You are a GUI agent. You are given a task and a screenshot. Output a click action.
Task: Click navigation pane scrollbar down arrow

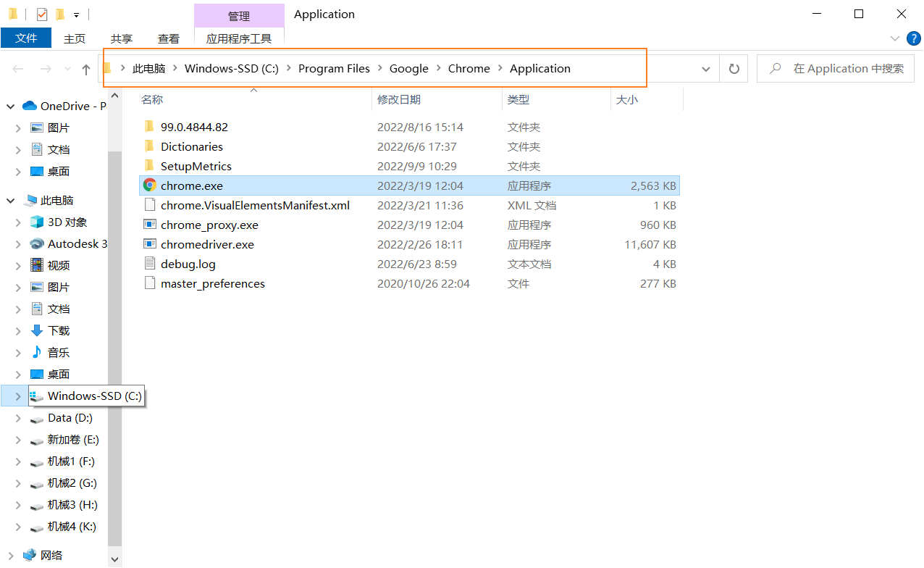[x=114, y=559]
